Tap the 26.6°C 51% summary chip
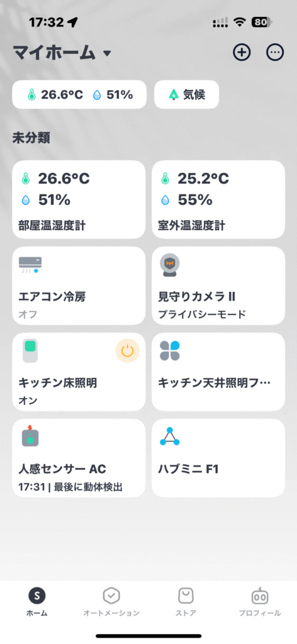The width and height of the screenshot is (297, 644). click(79, 94)
